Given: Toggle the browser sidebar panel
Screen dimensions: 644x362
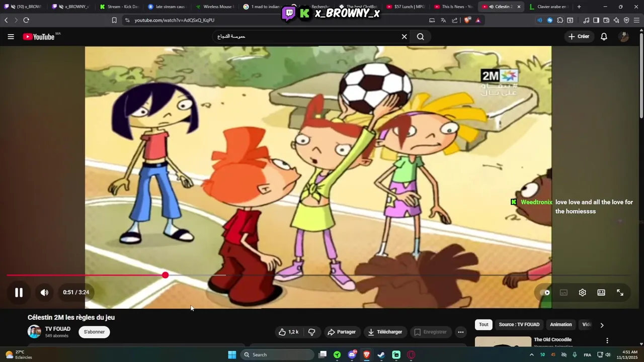Looking at the screenshot, I should [x=596, y=20].
